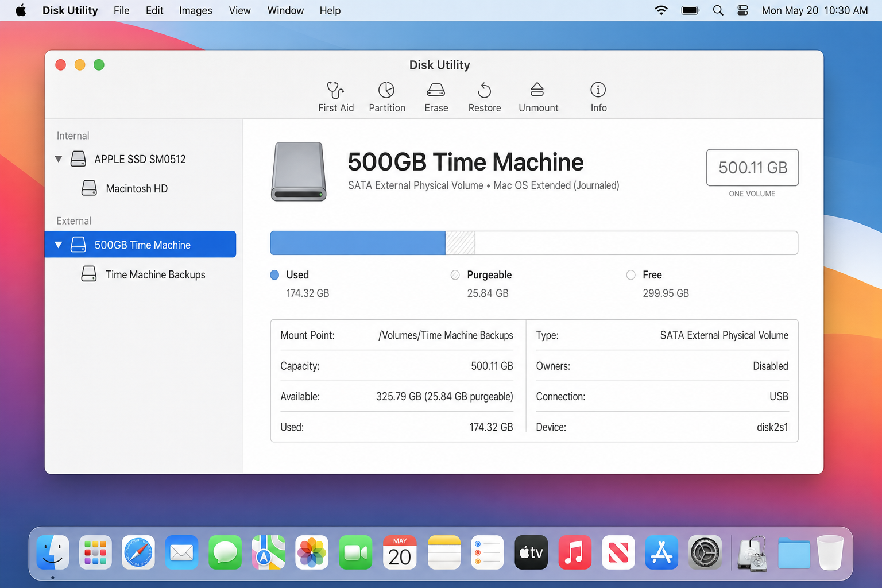Open Photos from the Dock
The width and height of the screenshot is (882, 588).
click(312, 552)
